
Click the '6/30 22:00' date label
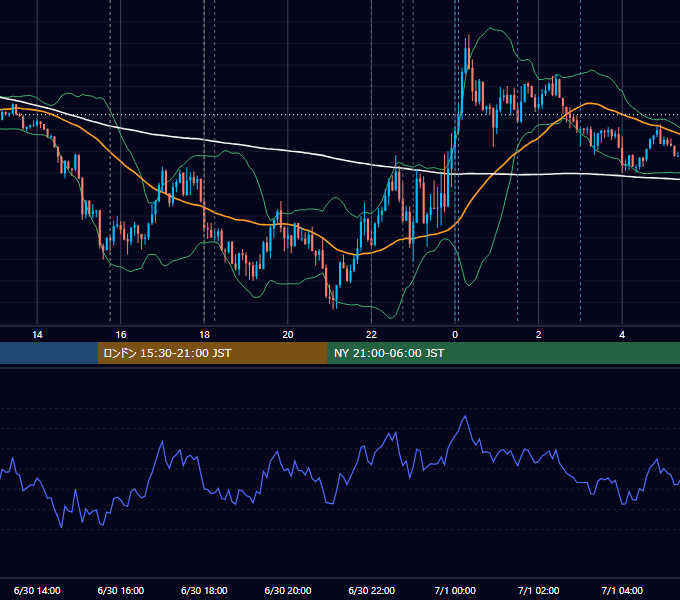point(372,590)
